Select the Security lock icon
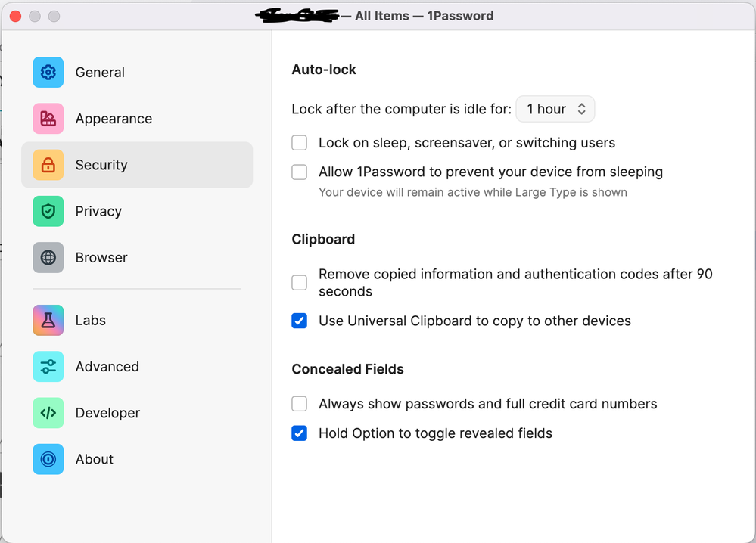The image size is (756, 543). 48,165
